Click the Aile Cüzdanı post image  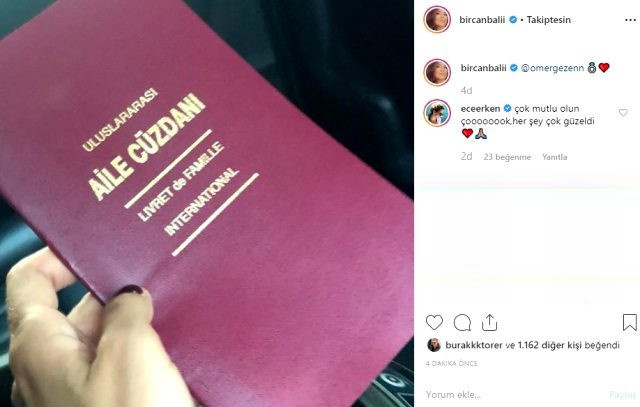(207, 203)
